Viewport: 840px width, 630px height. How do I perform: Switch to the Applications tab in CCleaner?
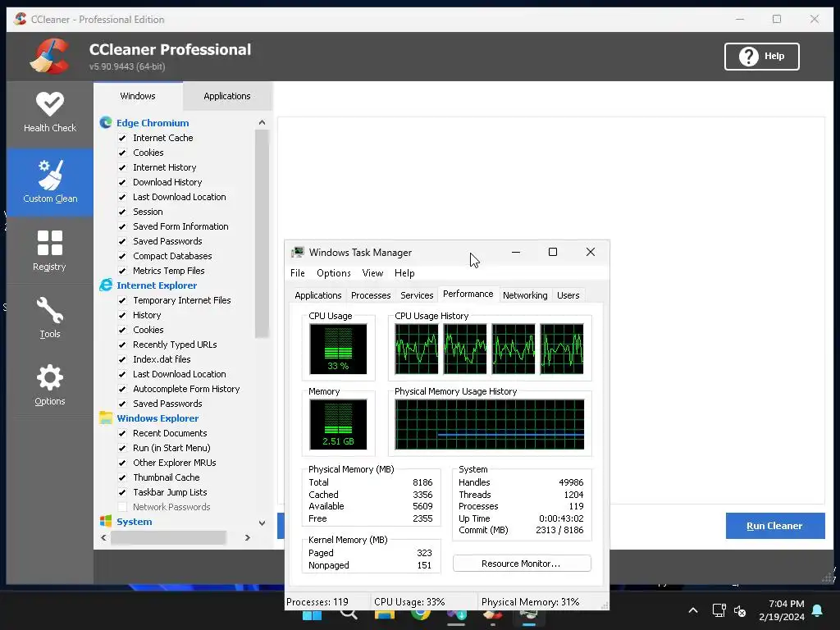(x=227, y=96)
